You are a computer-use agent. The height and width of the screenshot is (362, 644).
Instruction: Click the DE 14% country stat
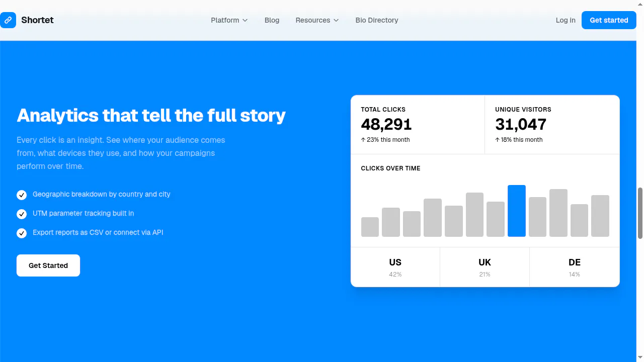coord(575,267)
